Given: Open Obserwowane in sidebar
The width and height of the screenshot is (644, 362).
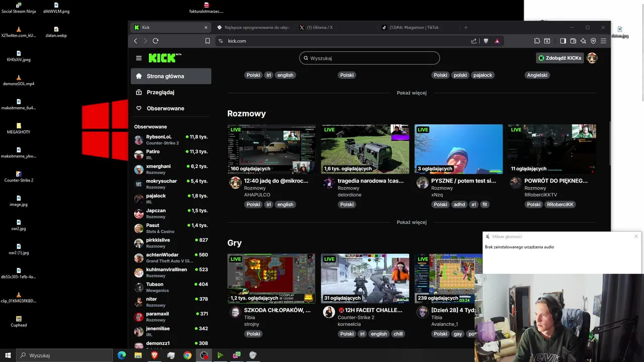Looking at the screenshot, I should [x=171, y=108].
